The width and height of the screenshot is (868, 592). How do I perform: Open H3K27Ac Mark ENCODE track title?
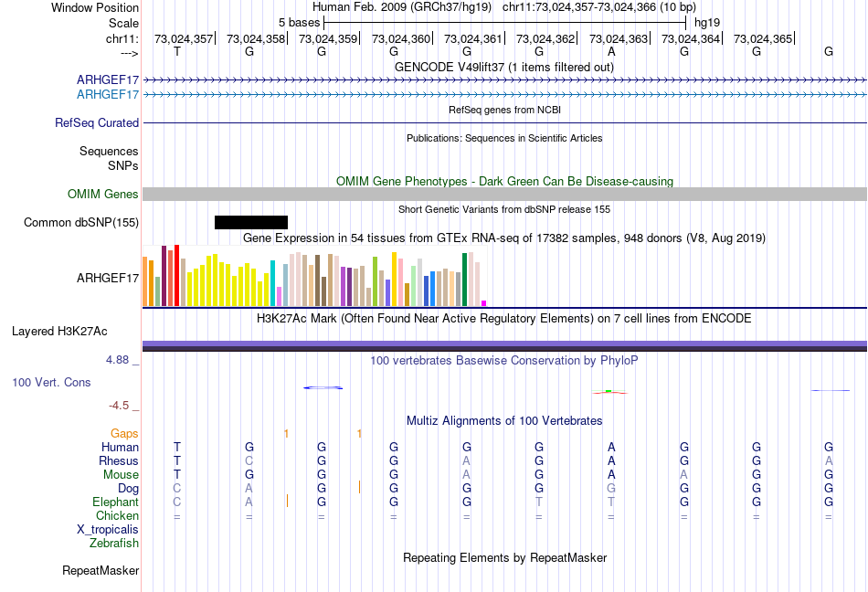pos(504,318)
